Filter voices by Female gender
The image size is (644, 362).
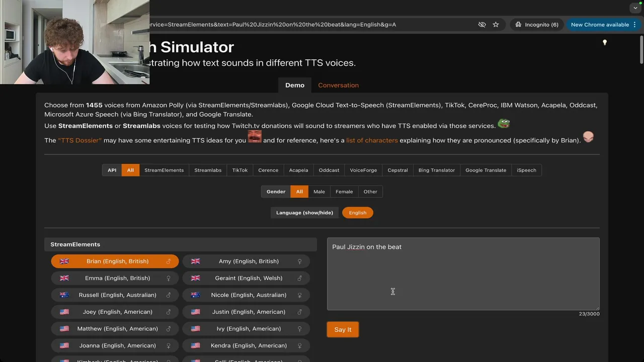[x=344, y=192]
